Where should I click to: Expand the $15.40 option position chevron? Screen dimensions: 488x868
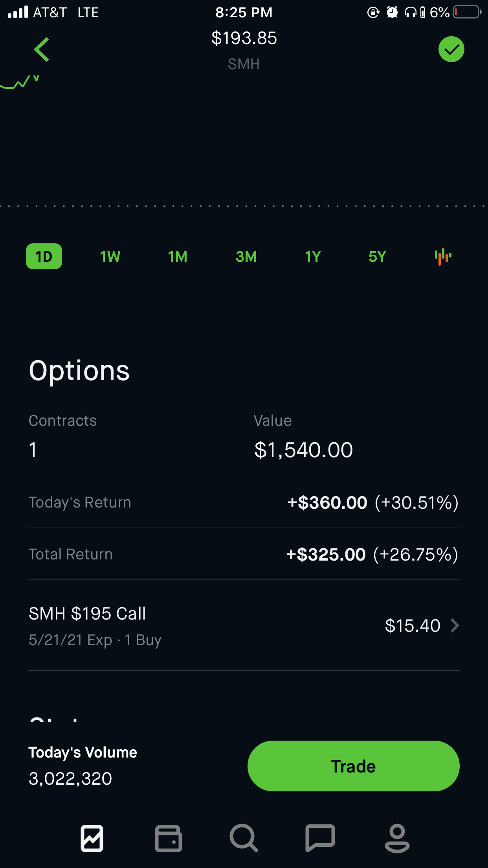coord(455,625)
